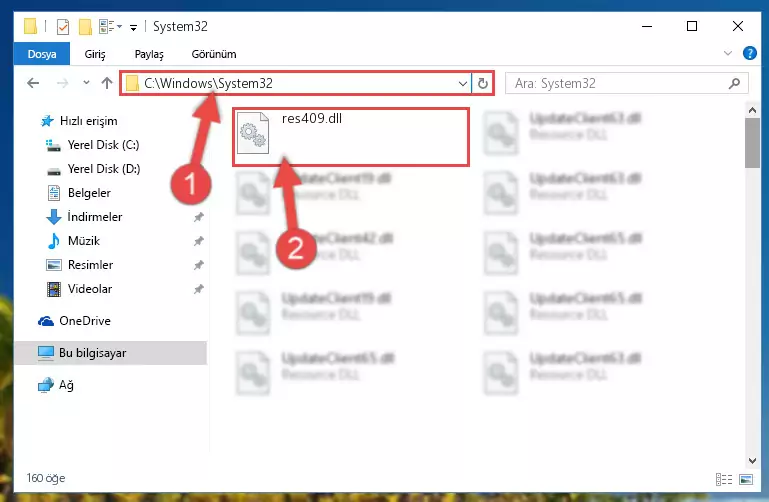Viewport: 769px width, 502px height.
Task: Maximize the System32 window
Action: [692, 26]
